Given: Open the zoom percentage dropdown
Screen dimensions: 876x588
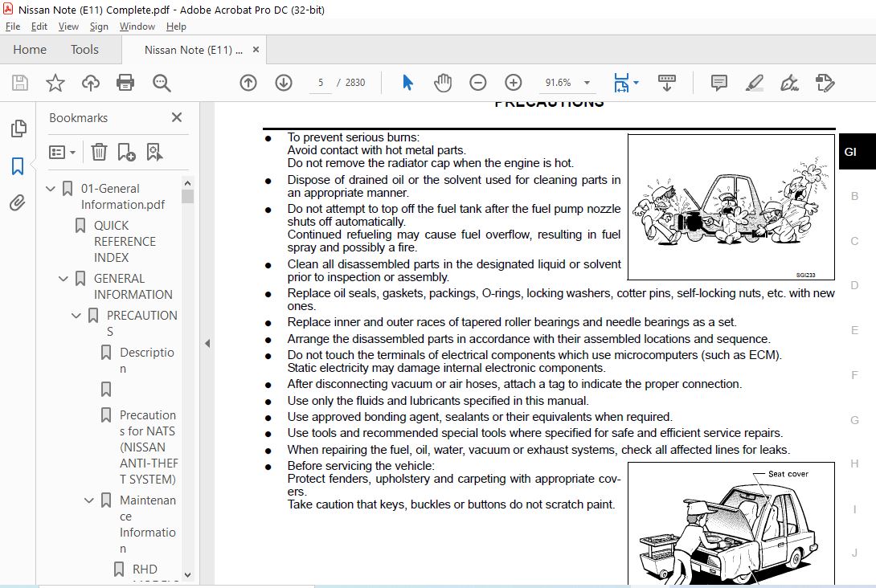Looking at the screenshot, I should (x=587, y=84).
